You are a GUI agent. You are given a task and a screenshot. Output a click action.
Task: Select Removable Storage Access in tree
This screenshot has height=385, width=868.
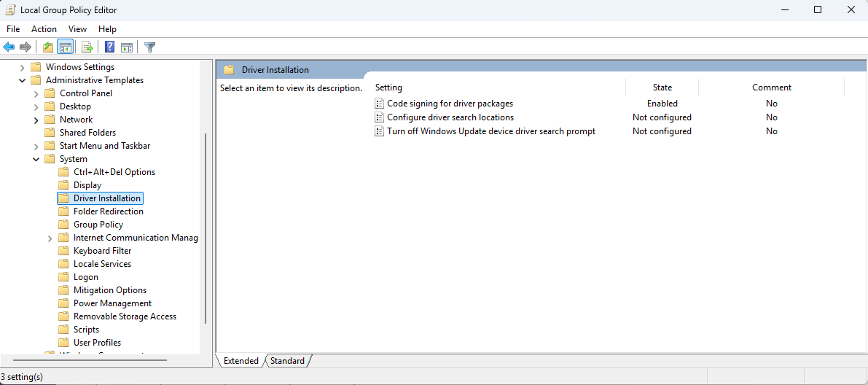(125, 317)
